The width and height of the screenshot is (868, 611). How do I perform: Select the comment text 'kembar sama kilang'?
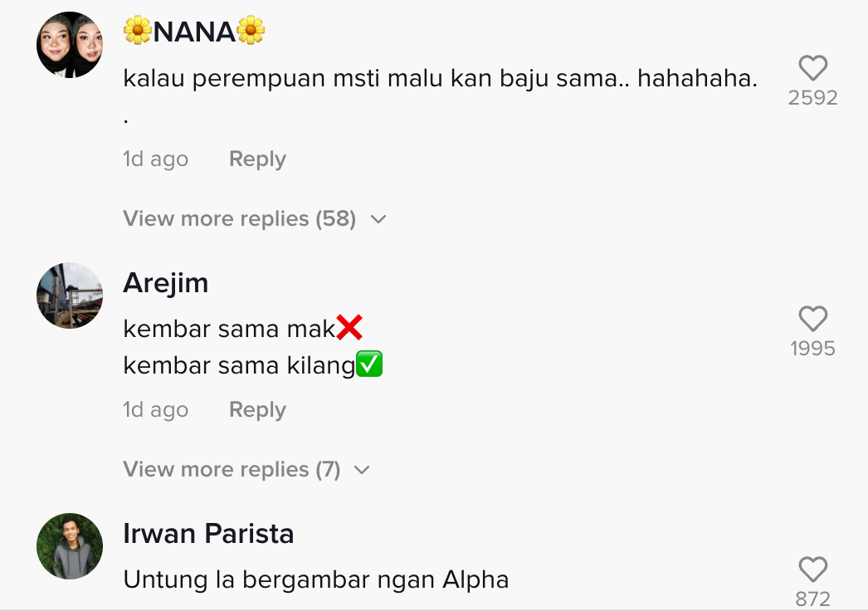pyautogui.click(x=239, y=365)
